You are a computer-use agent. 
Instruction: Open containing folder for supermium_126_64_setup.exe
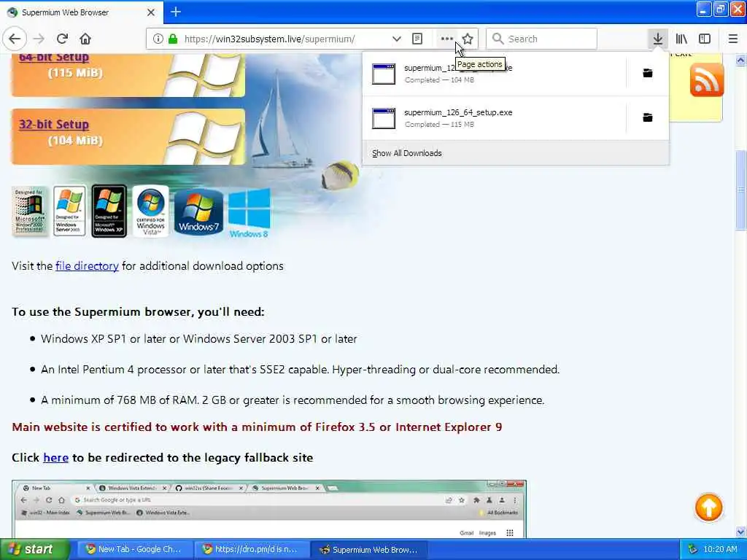click(648, 117)
